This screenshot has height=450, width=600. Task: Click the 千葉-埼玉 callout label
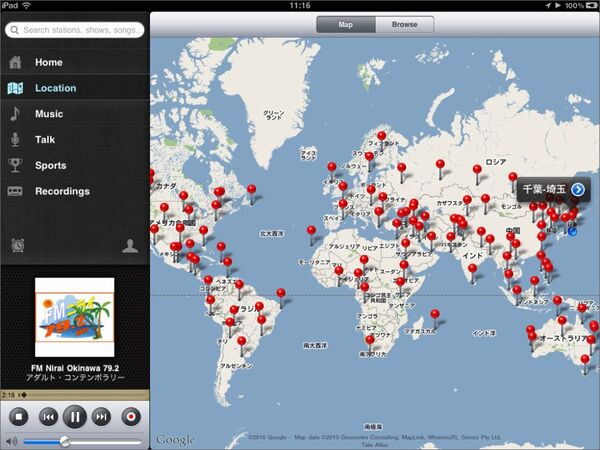tap(544, 189)
